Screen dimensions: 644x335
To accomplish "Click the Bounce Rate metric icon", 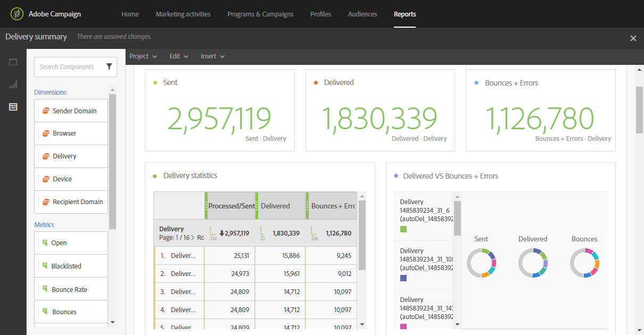I will pyautogui.click(x=45, y=289).
